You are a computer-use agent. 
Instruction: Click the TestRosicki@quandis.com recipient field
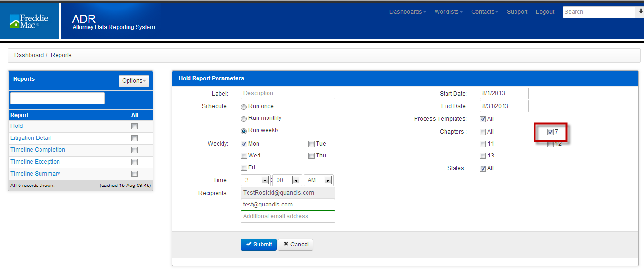click(288, 193)
